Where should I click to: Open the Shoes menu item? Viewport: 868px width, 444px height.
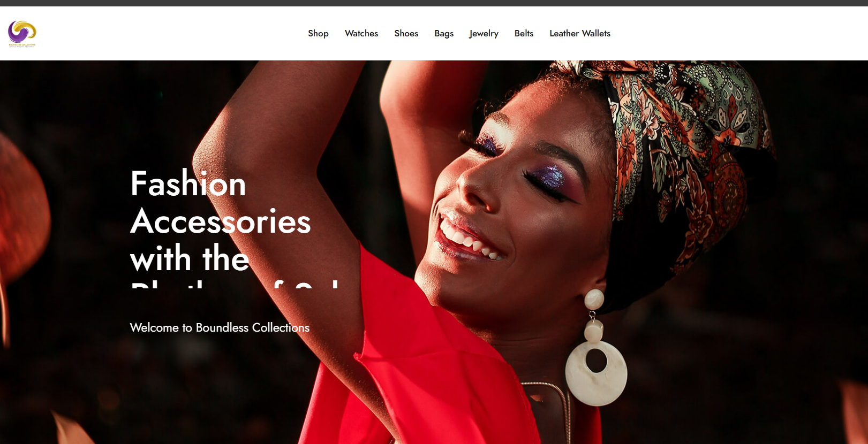406,33
